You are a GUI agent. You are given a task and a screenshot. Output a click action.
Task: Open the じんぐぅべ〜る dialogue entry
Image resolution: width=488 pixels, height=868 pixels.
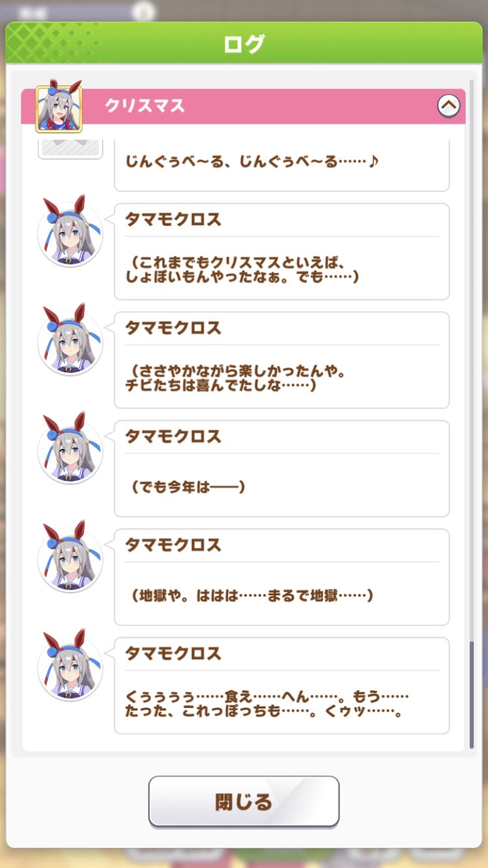[282, 164]
